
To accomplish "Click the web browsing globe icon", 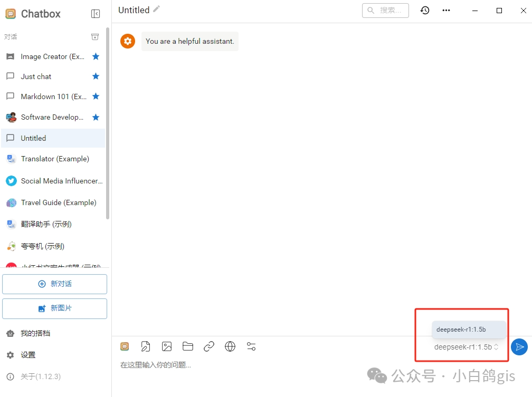I will pos(230,346).
